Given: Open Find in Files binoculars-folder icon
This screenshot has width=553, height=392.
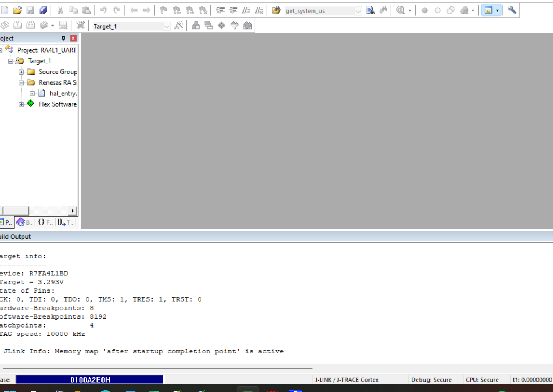Looking at the screenshot, I should click(276, 10).
